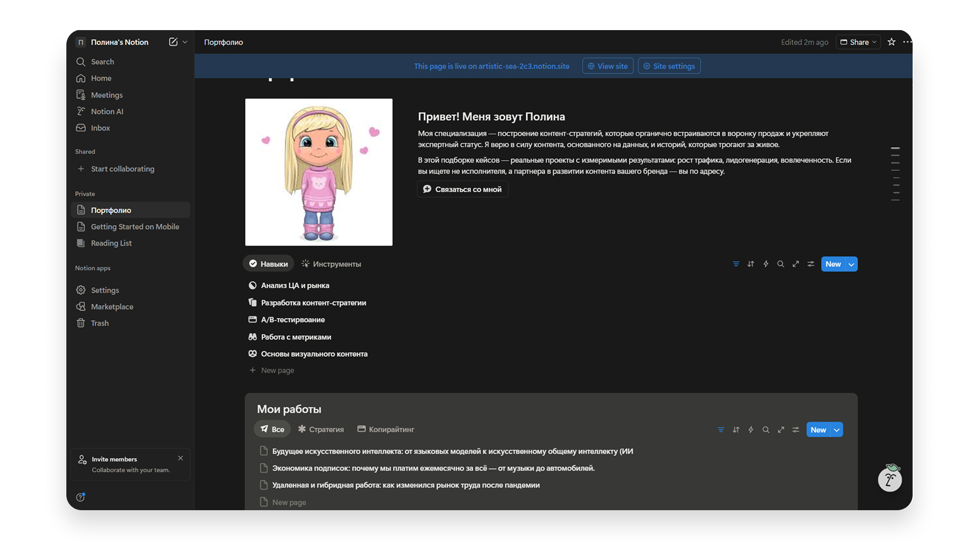Open the filter icon above the skills database
The height and width of the screenshot is (551, 980).
[x=736, y=264]
